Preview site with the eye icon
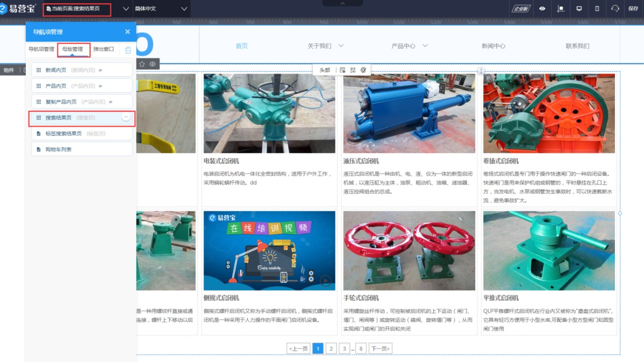644x362 pixels. pos(542,9)
